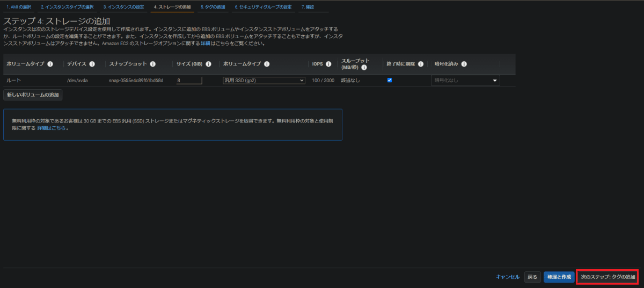Toggle the 終了時に削除 checkbox for root volume
This screenshot has width=644, height=288.
tap(390, 80)
